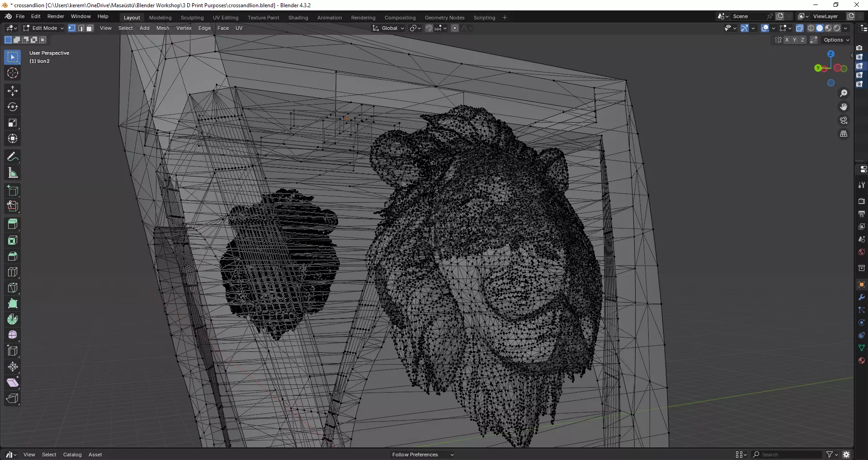Activate the Inset Faces tool
Viewport: 868px width, 460px height.
click(x=13, y=240)
